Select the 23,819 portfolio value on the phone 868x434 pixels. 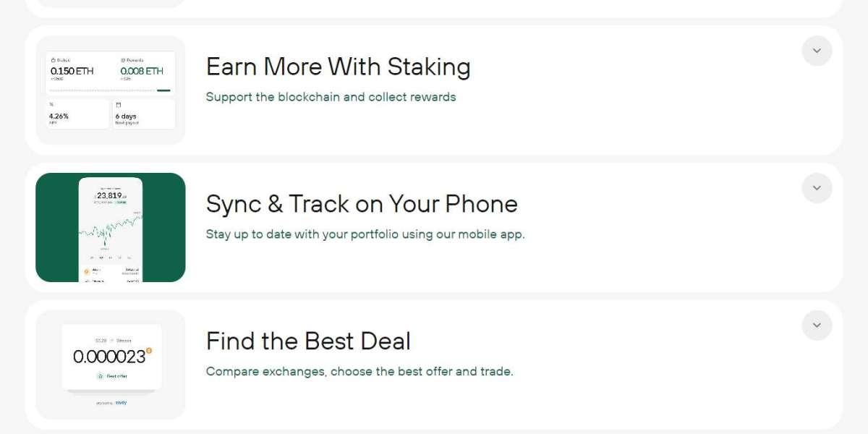click(x=111, y=195)
